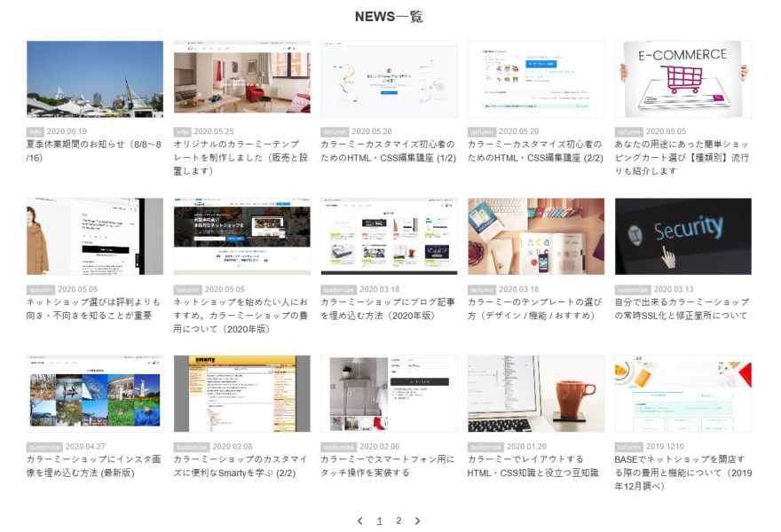Click the column tag next to 2020.05.05 e-commerce article
Viewport: 781px width, 532px height.
[628, 132]
